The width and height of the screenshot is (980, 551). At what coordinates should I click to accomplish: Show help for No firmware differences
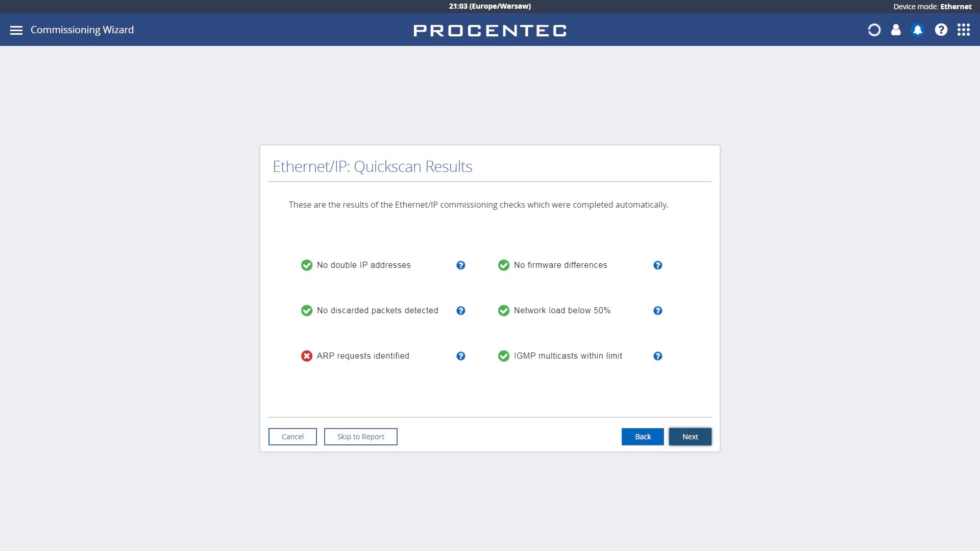click(658, 265)
